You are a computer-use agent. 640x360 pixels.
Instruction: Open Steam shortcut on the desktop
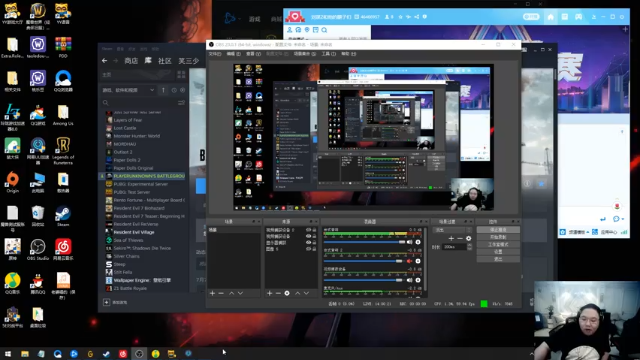63,216
